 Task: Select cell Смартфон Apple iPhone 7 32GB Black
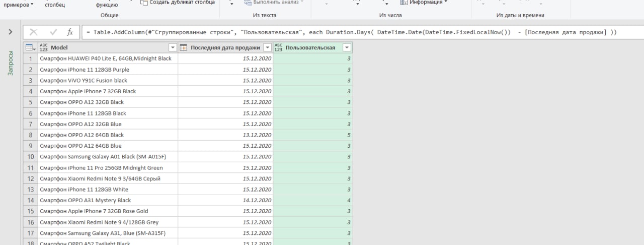point(107,91)
